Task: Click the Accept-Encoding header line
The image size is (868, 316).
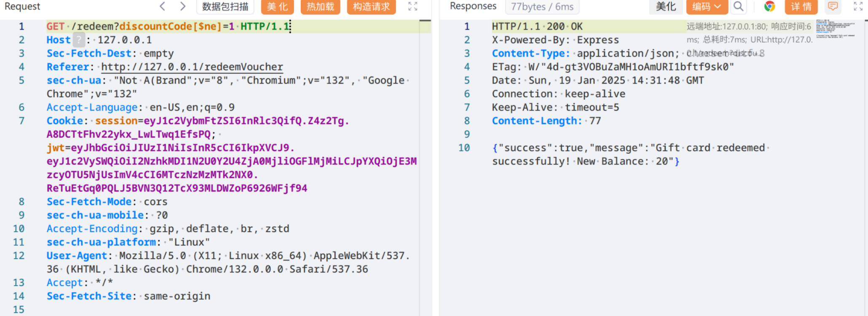Action: (168, 229)
